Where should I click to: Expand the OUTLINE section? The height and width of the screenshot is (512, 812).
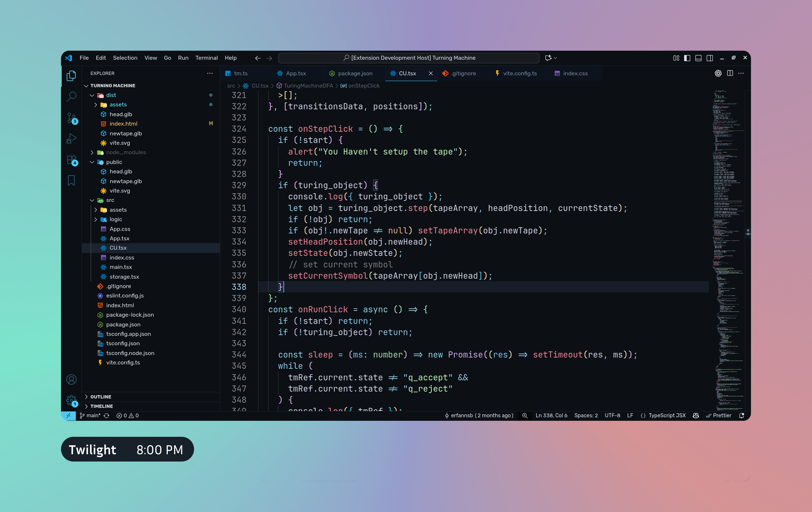coord(101,396)
